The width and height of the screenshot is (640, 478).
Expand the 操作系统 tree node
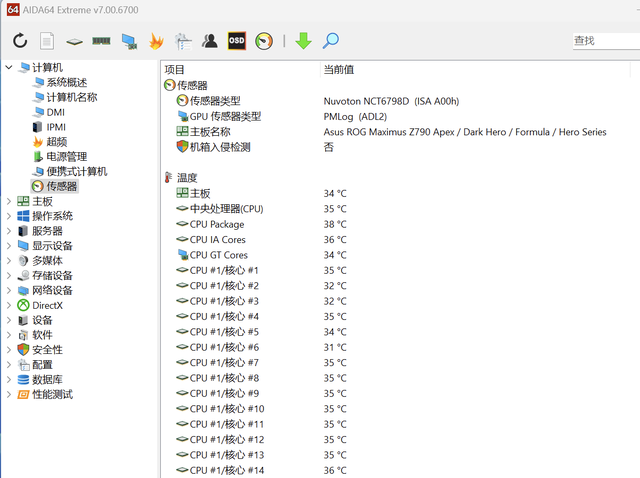pyautogui.click(x=9, y=216)
